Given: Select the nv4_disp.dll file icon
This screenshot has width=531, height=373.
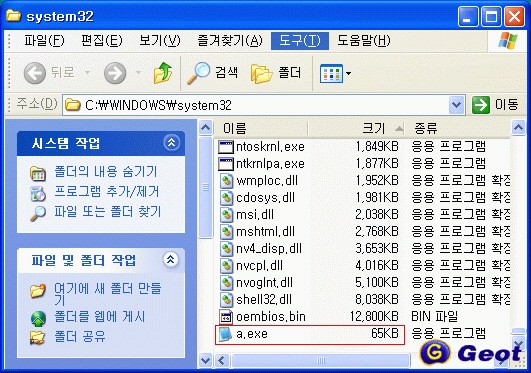Looking at the screenshot, I should coord(226,248).
